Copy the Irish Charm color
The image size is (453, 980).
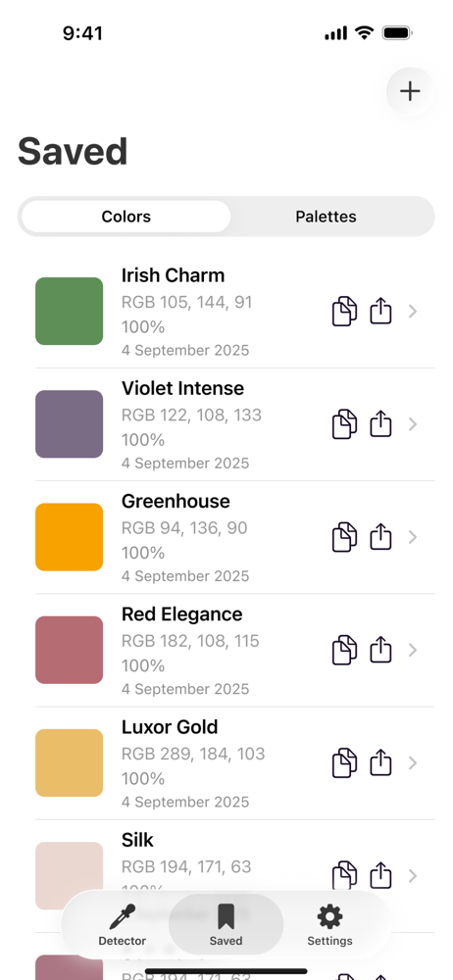(x=344, y=312)
